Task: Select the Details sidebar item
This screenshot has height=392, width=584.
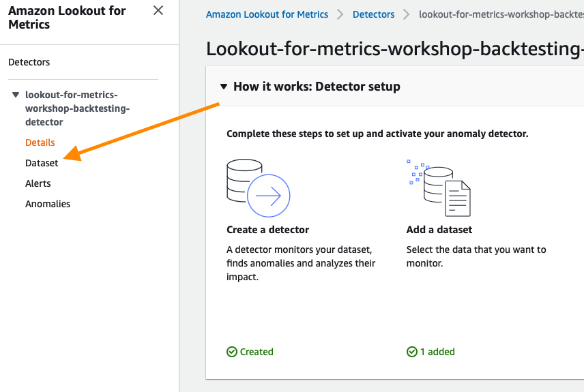Action: pos(40,142)
